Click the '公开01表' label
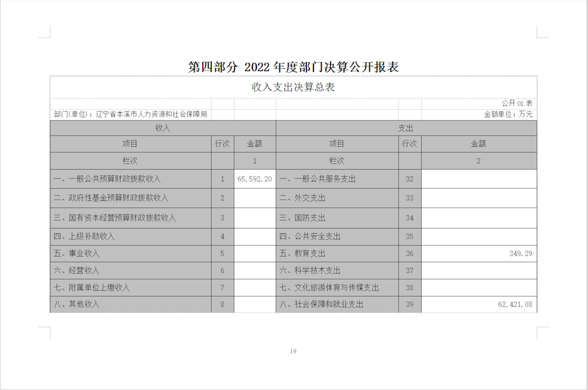The height and width of the screenshot is (390, 588). click(517, 103)
